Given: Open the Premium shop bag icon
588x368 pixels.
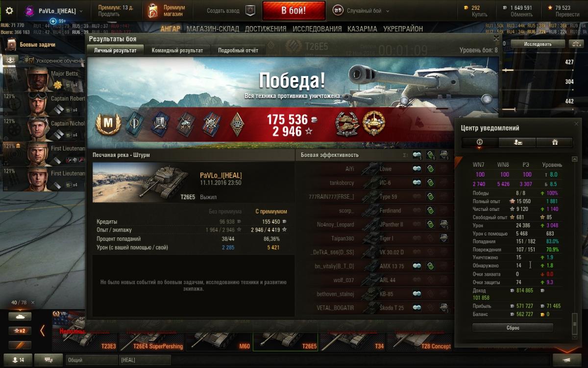Looking at the screenshot, I should 152,10.
